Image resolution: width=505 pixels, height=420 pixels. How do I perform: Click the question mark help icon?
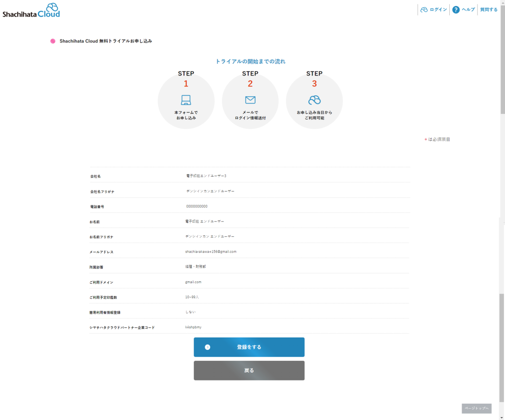click(x=456, y=10)
